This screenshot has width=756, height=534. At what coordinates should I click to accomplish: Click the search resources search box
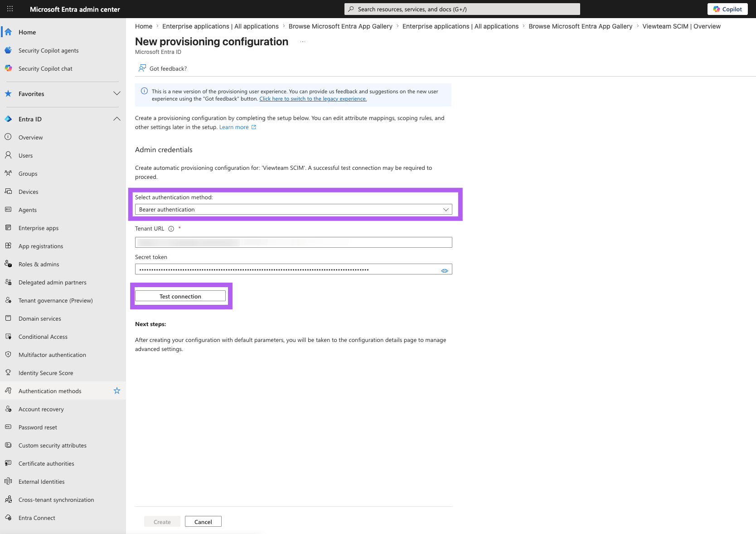coord(462,9)
